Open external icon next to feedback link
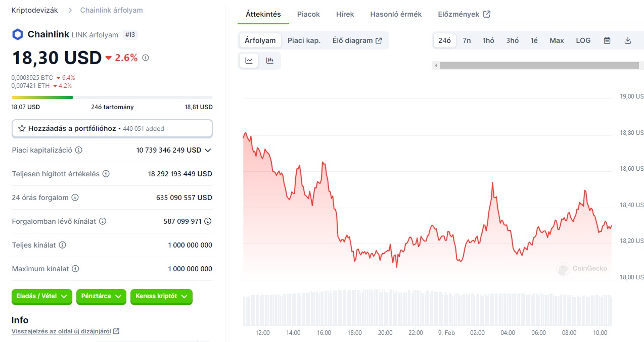Screen dimensions: 644x342 tap(116, 331)
